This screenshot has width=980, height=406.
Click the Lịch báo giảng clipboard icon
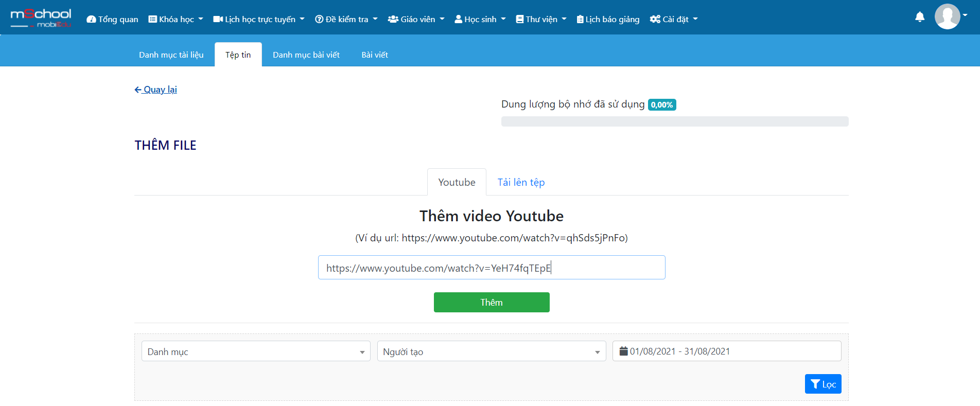click(x=580, y=19)
